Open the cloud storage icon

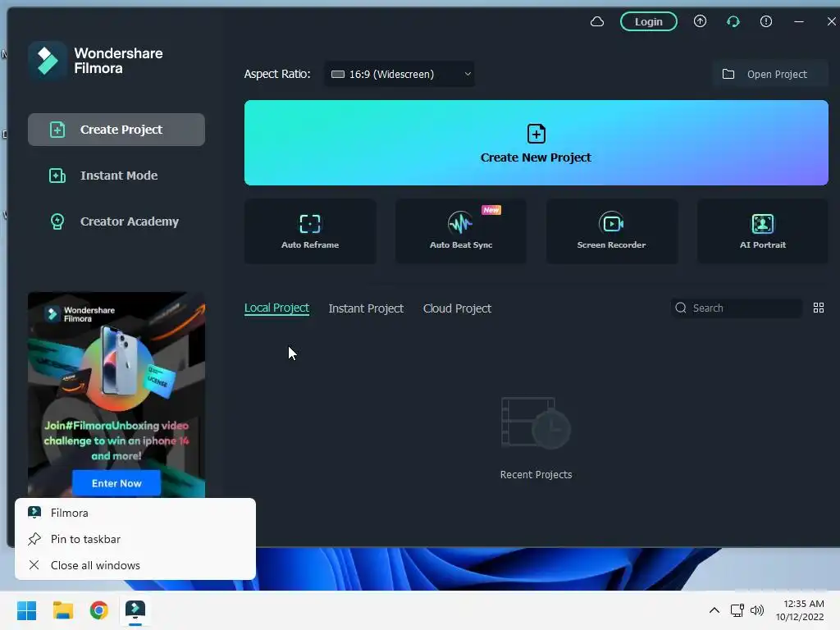tap(597, 21)
